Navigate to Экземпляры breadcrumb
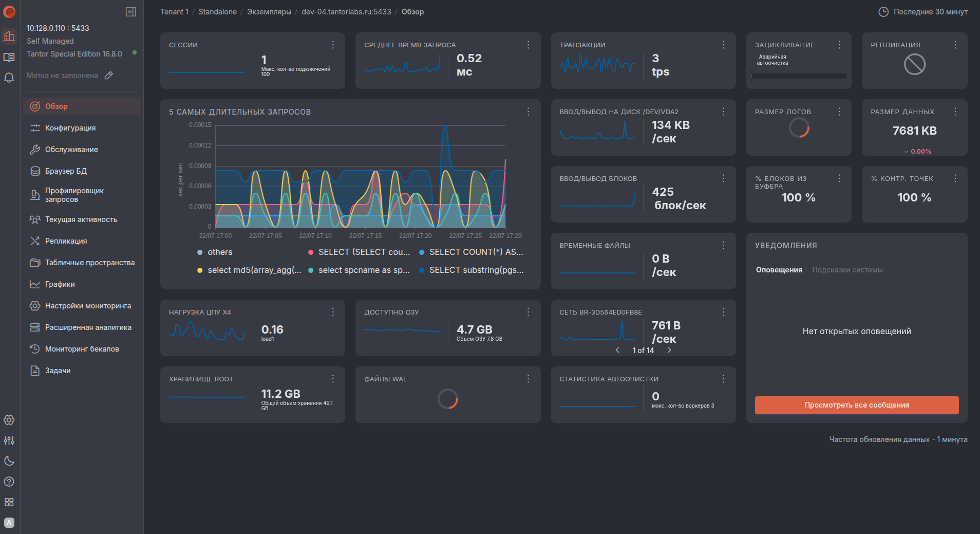980x534 pixels. click(269, 12)
